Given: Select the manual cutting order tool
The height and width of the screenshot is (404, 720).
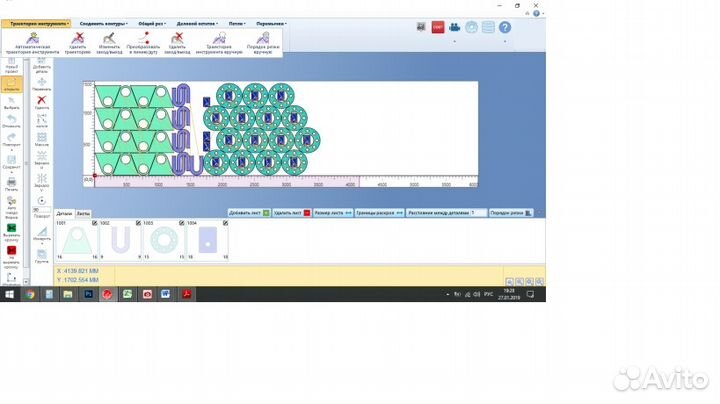Looking at the screenshot, I should click(x=264, y=38).
